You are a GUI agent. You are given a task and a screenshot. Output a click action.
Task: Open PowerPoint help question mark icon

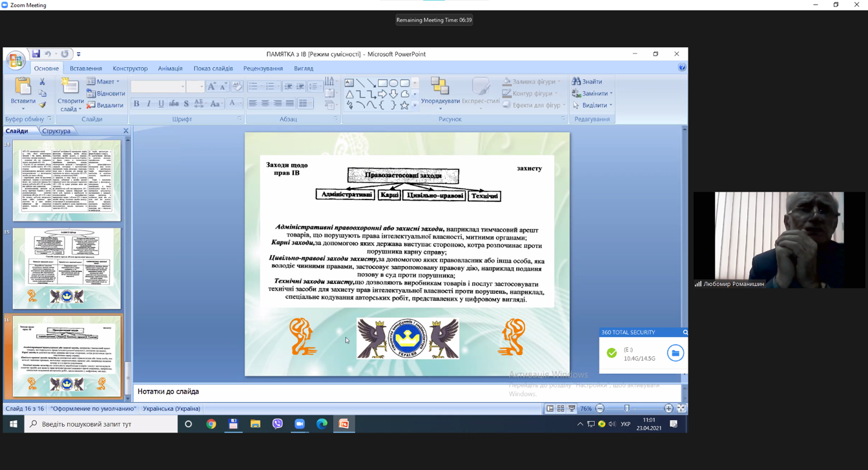(x=682, y=68)
